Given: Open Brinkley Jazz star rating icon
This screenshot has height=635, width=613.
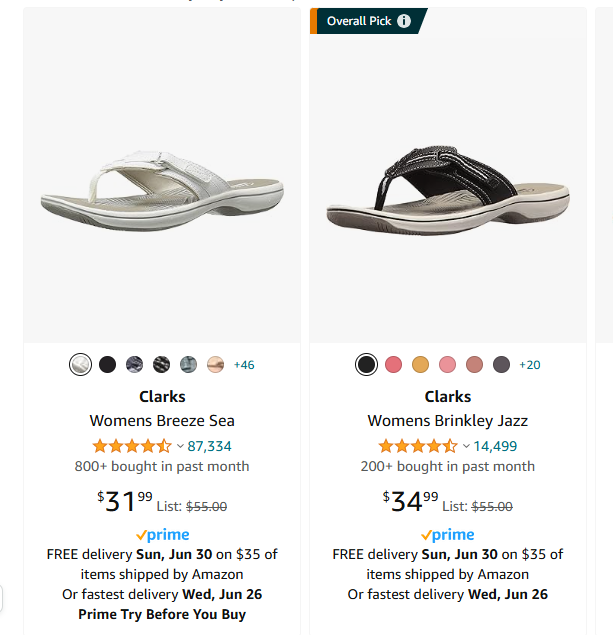Looking at the screenshot, I should coord(418,446).
